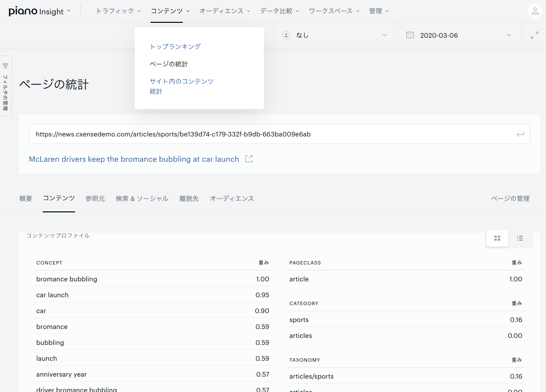Open the McLaren drivers article title link
The width and height of the screenshot is (546, 392).
(x=134, y=159)
